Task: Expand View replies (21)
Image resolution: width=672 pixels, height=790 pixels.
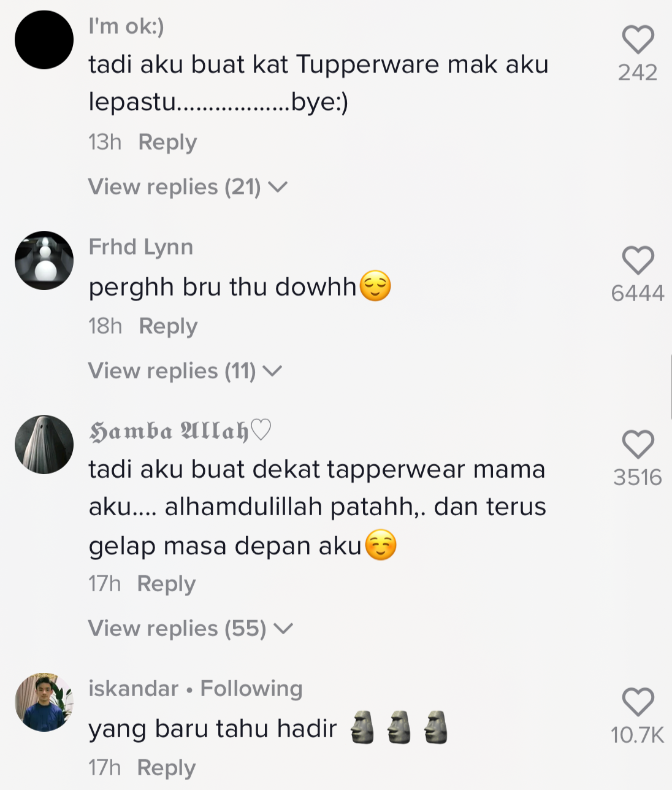Action: (188, 186)
